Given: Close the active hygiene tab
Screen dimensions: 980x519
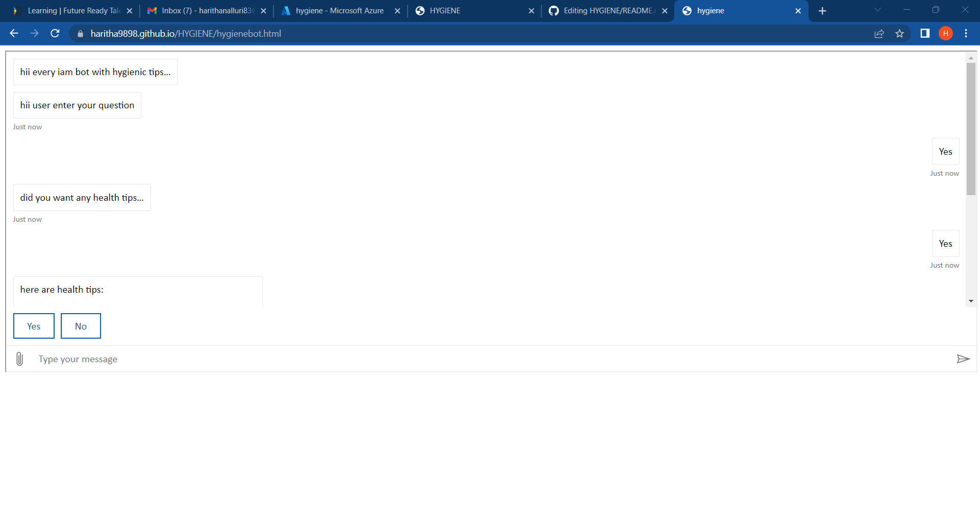Looking at the screenshot, I should point(798,11).
